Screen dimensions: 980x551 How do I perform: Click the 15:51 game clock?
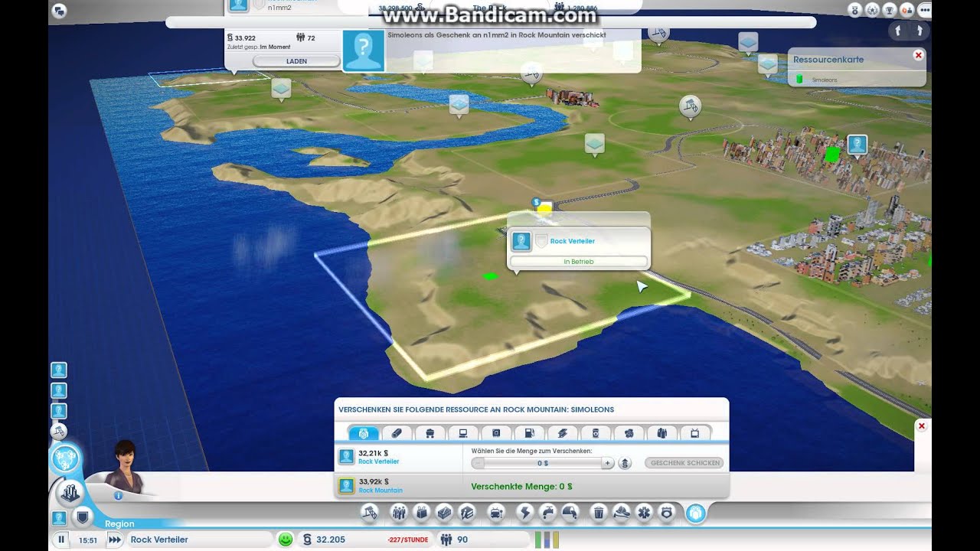pyautogui.click(x=88, y=540)
